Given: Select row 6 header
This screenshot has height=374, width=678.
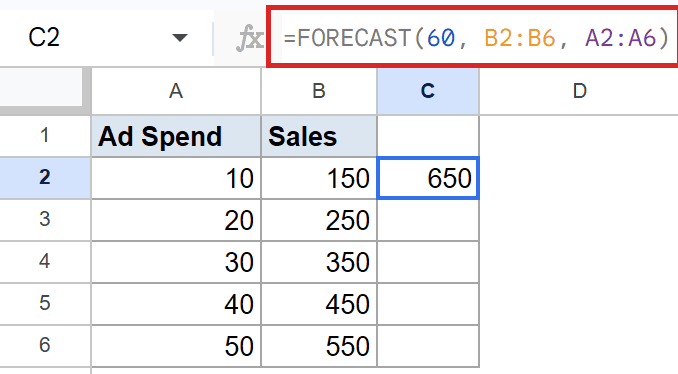Looking at the screenshot, I should [45, 345].
